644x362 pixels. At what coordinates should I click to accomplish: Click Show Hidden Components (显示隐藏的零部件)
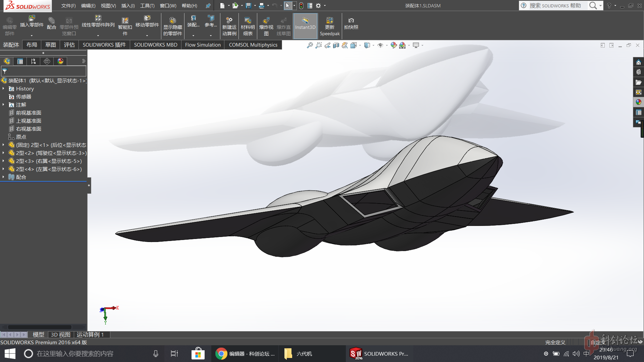(x=172, y=26)
